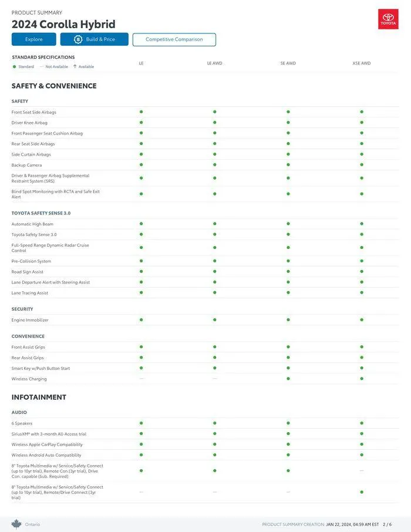Select the SE AWD column header
This screenshot has width=411, height=532.
(288, 63)
